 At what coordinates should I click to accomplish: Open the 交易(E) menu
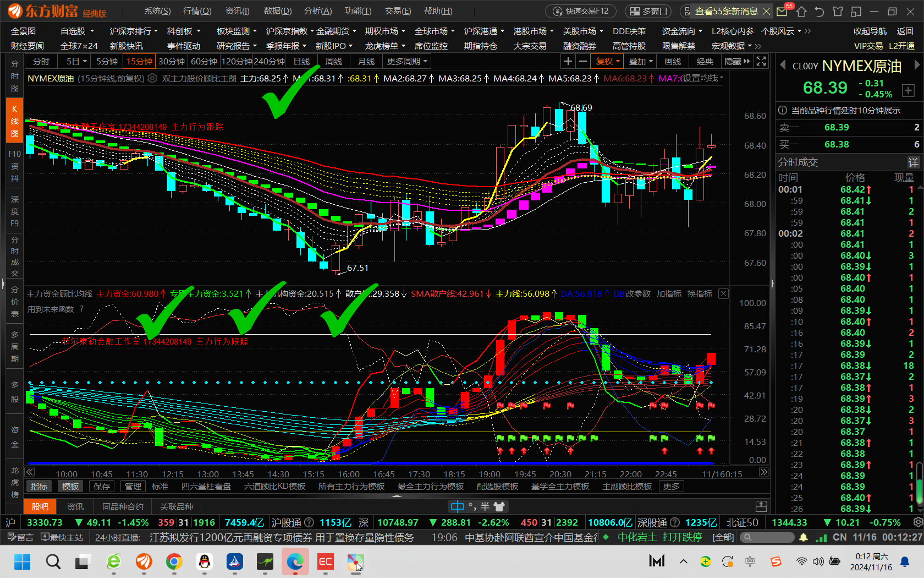click(x=398, y=11)
